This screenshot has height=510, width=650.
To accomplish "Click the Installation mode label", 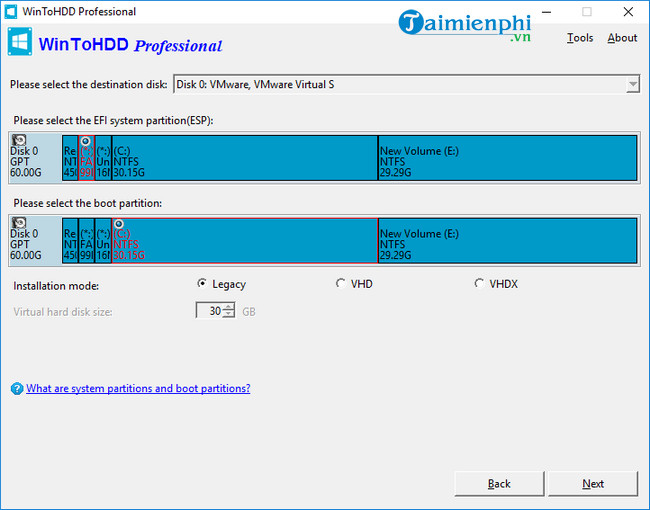I will [56, 286].
